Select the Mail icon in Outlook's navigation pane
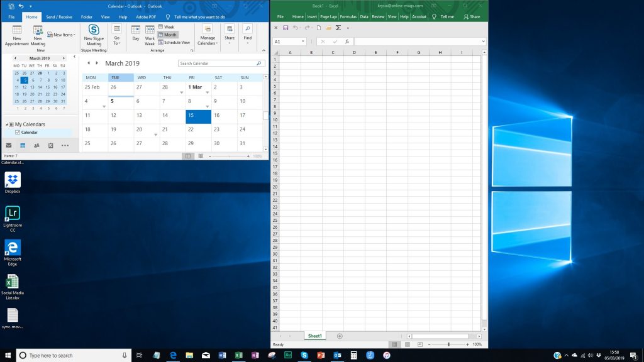This screenshot has width=644, height=362. [8, 145]
